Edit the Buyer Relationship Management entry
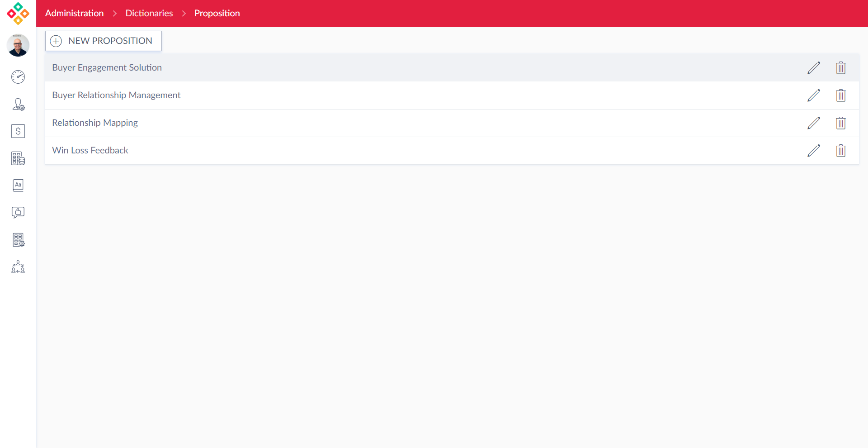Image resolution: width=868 pixels, height=448 pixels. [813, 95]
